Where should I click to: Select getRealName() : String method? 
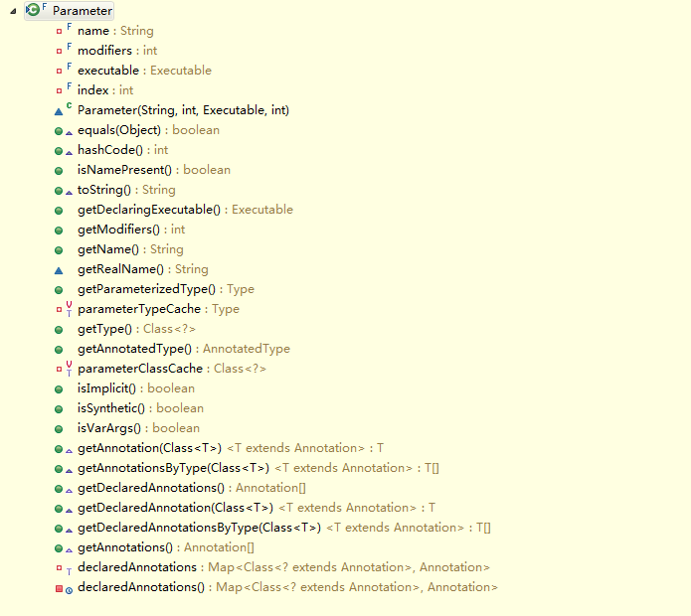click(x=143, y=269)
